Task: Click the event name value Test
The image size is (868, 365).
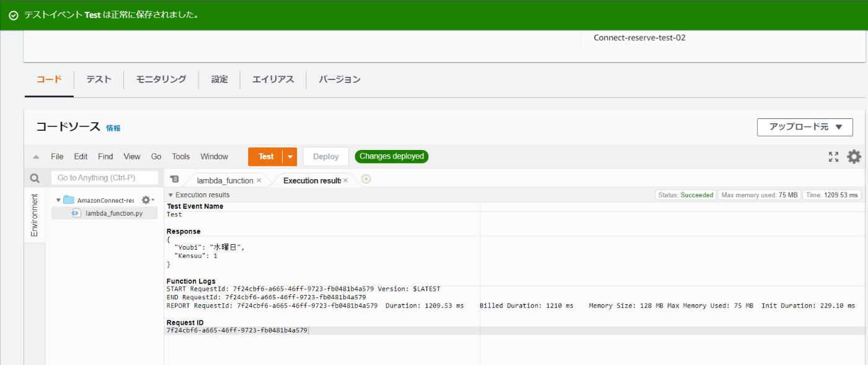Action: [174, 214]
